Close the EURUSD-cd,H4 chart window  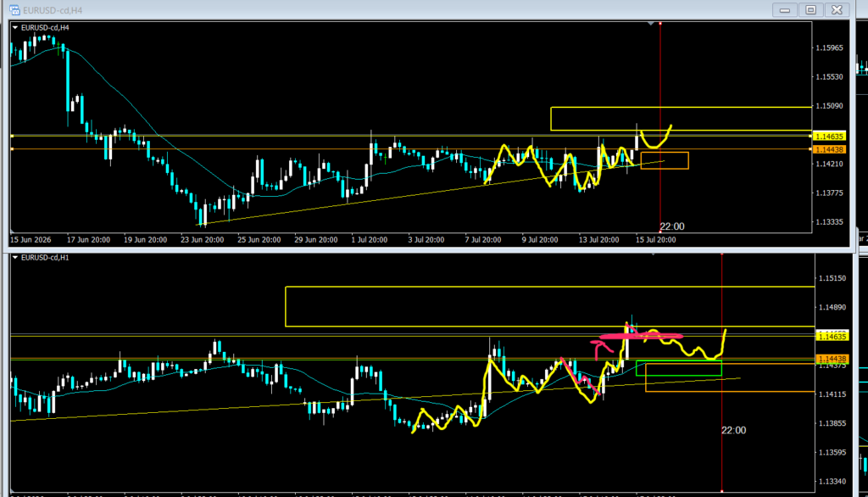point(837,10)
